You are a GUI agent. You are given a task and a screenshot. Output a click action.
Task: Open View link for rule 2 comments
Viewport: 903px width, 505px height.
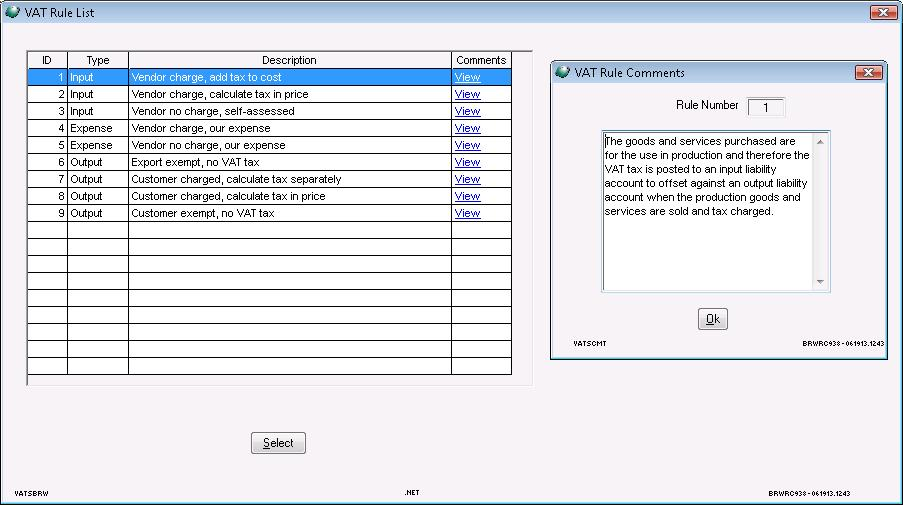point(467,94)
